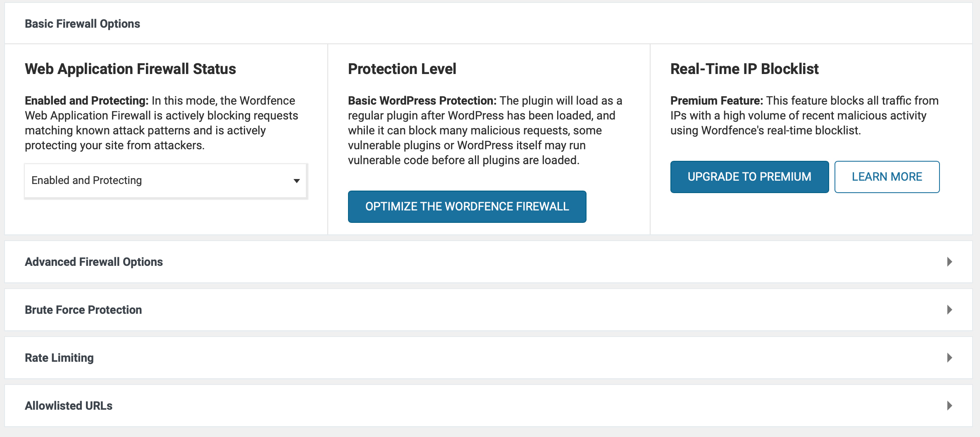
Task: Open the Web Application Firewall Status dropdown
Action: pos(165,180)
